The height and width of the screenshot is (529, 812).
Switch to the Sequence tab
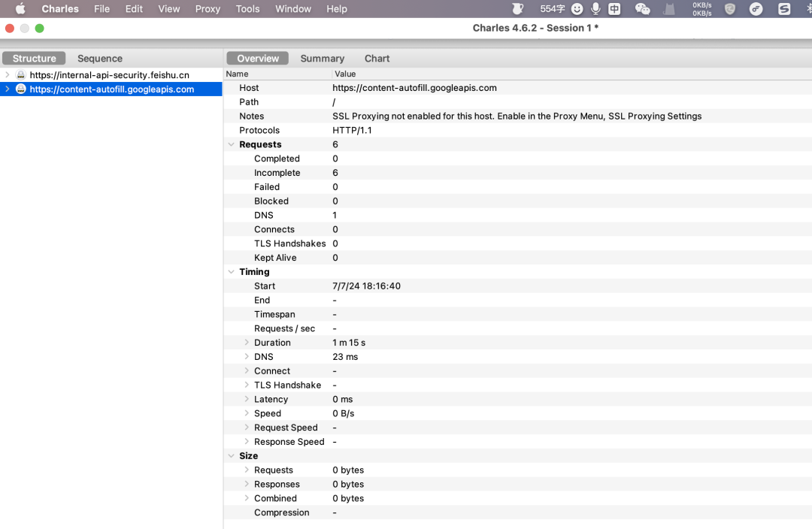pyautogui.click(x=100, y=59)
